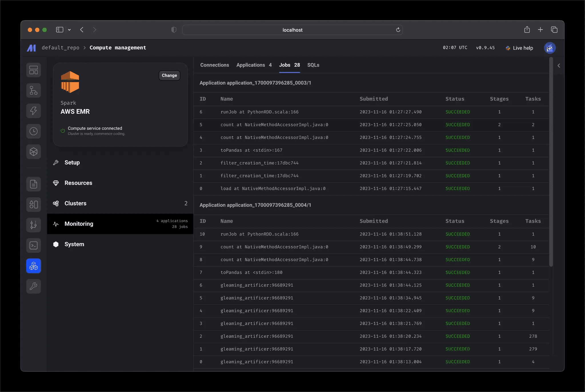The image size is (585, 392).
Task: Reload the localhost page
Action: 398,30
